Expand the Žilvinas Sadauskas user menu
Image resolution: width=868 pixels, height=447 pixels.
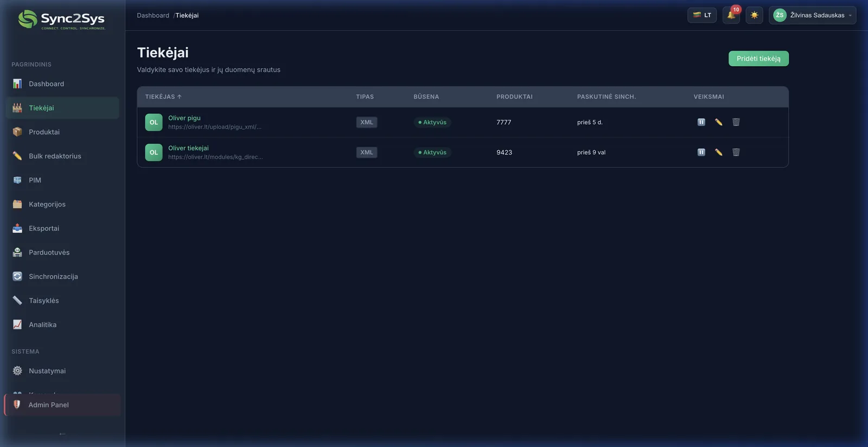(x=812, y=15)
